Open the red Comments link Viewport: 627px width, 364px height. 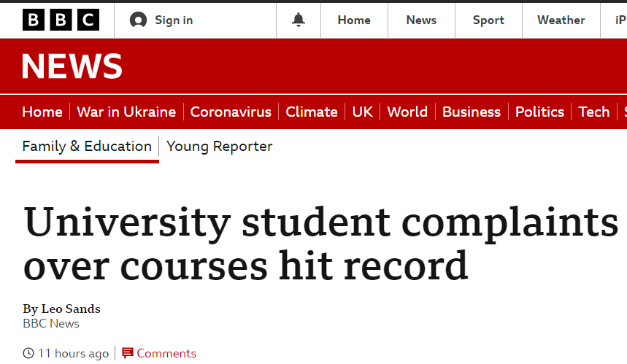166,353
